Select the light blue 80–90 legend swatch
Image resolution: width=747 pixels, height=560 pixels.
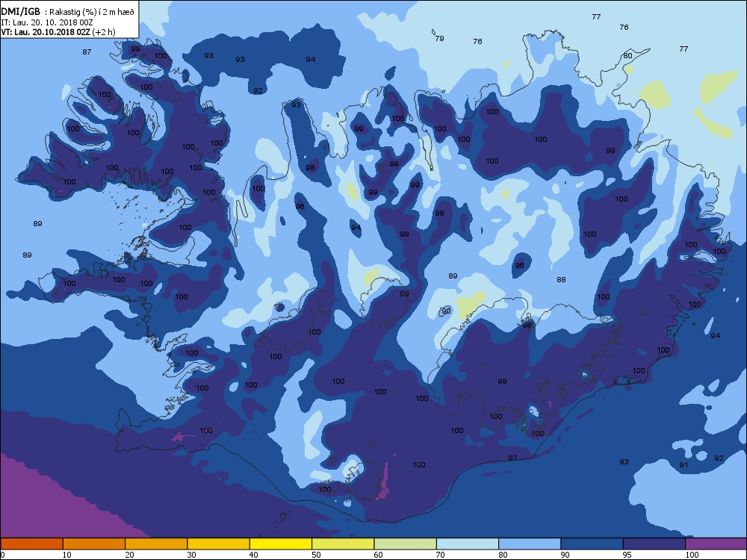click(x=530, y=544)
